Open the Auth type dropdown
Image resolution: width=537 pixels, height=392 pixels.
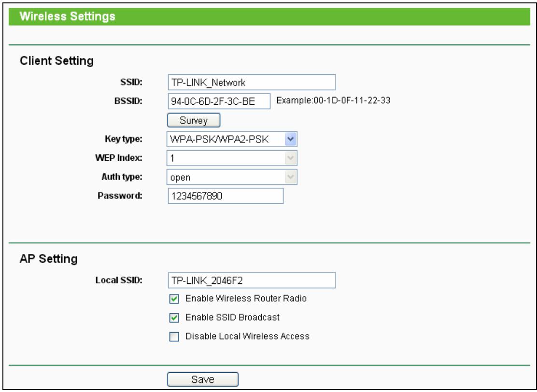232,177
